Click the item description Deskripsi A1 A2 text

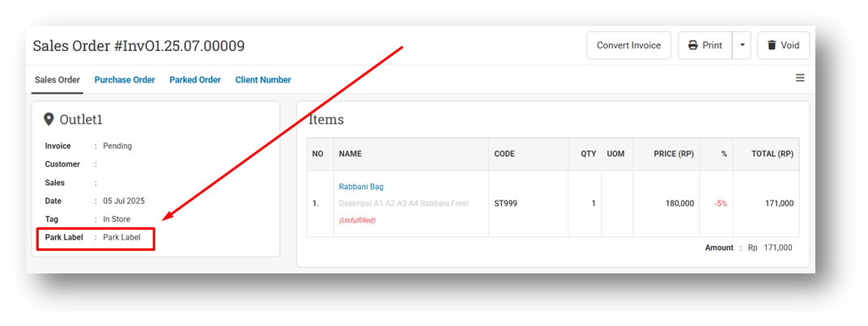pyautogui.click(x=403, y=203)
